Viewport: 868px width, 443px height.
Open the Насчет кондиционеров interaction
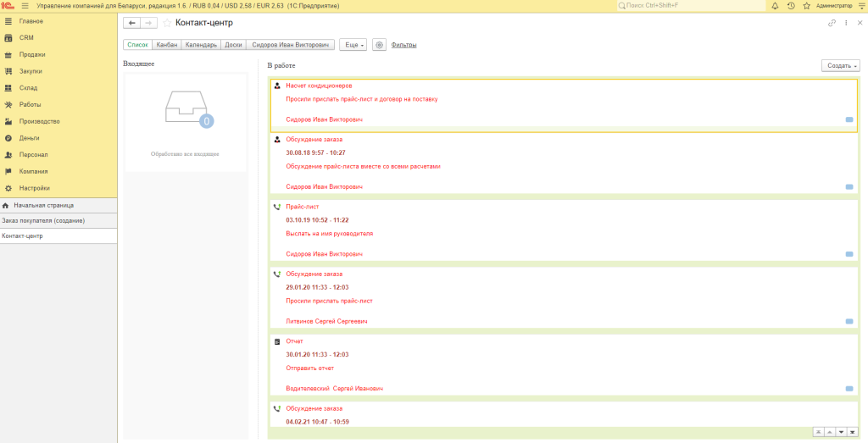(x=319, y=86)
